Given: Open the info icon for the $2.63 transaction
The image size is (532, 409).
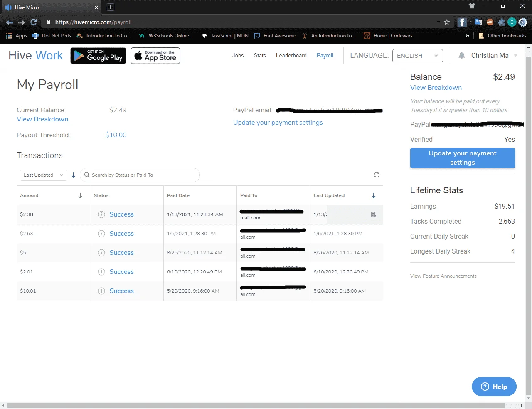Looking at the screenshot, I should coord(101,234).
